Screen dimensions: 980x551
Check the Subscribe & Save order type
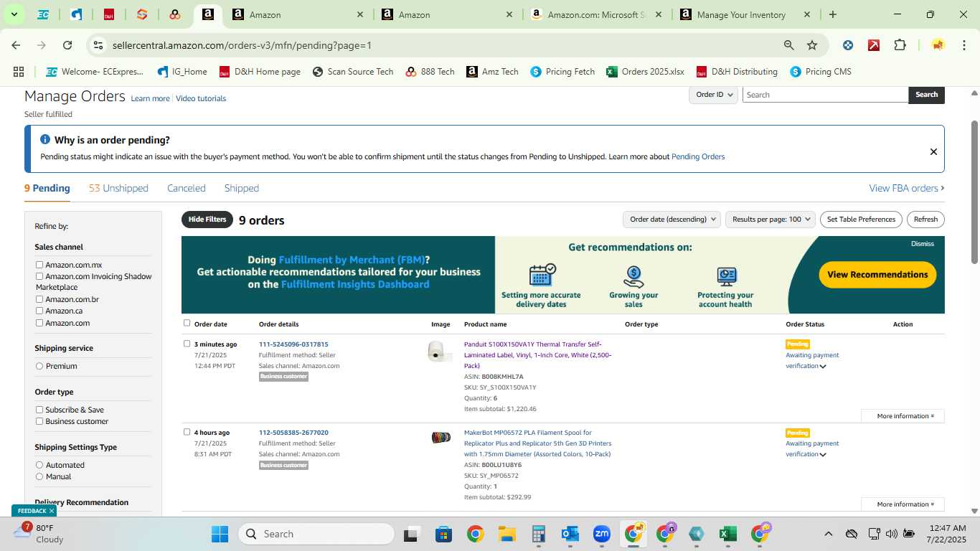39,410
